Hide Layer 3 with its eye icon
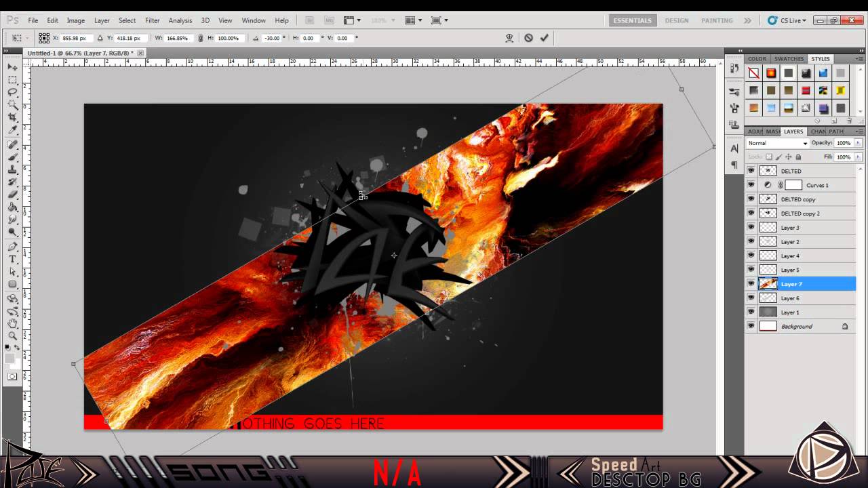The height and width of the screenshot is (488, 868). 751,228
